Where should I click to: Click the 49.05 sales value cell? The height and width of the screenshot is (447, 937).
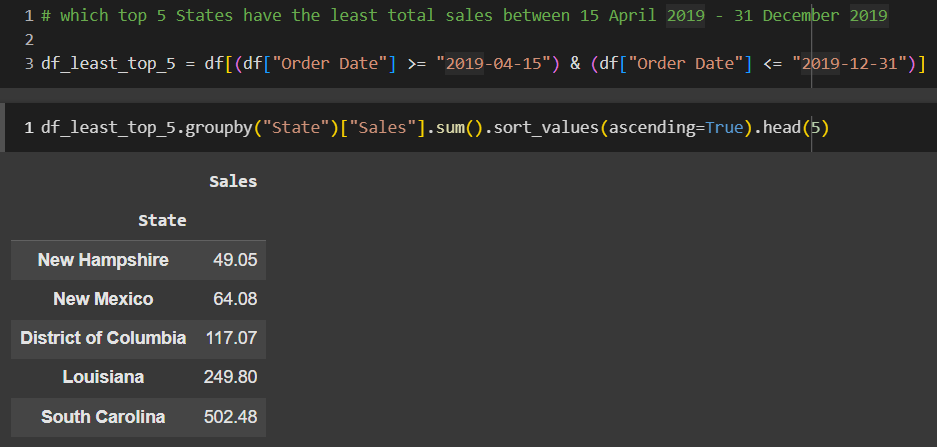coord(235,260)
